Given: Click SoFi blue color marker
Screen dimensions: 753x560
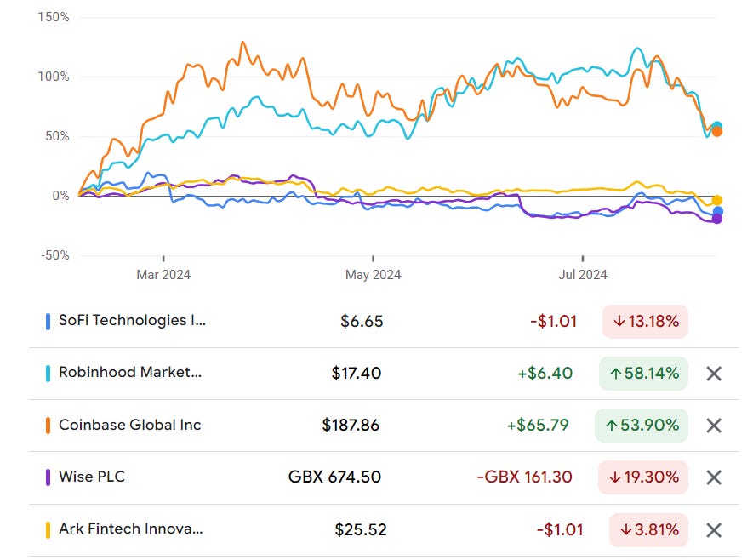Looking at the screenshot, I should tap(48, 322).
